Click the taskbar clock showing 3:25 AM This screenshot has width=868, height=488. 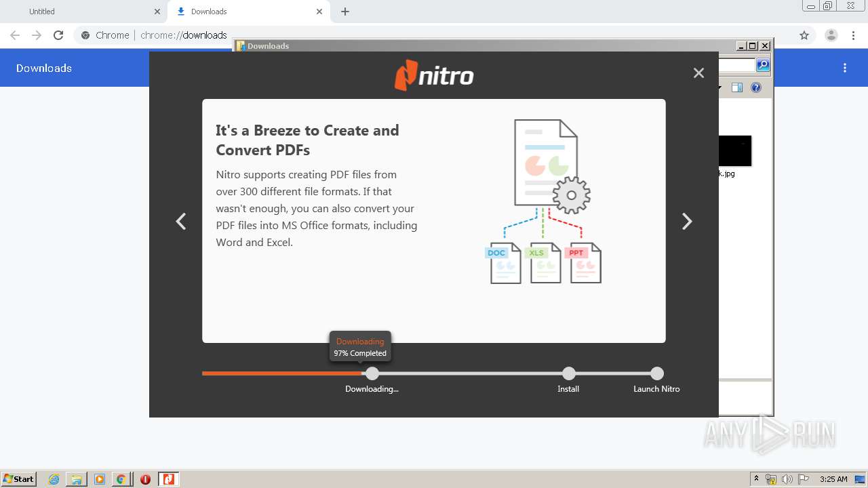(833, 479)
